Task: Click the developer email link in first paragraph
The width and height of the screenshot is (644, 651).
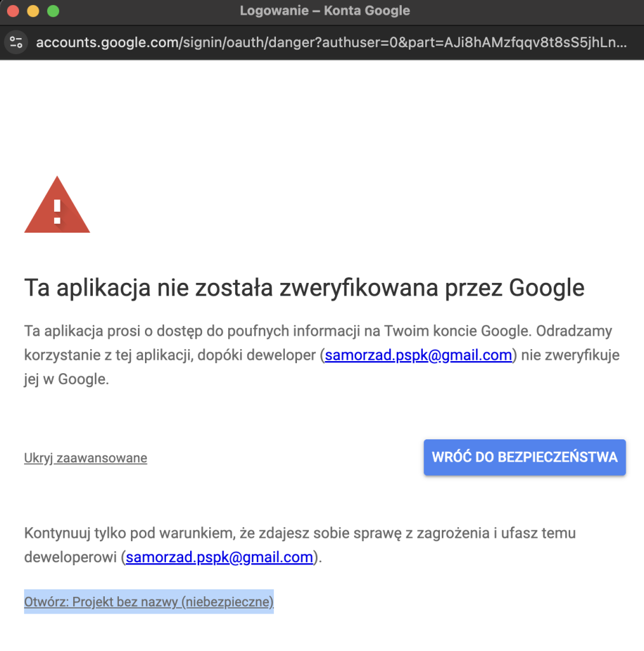Action: (x=418, y=355)
